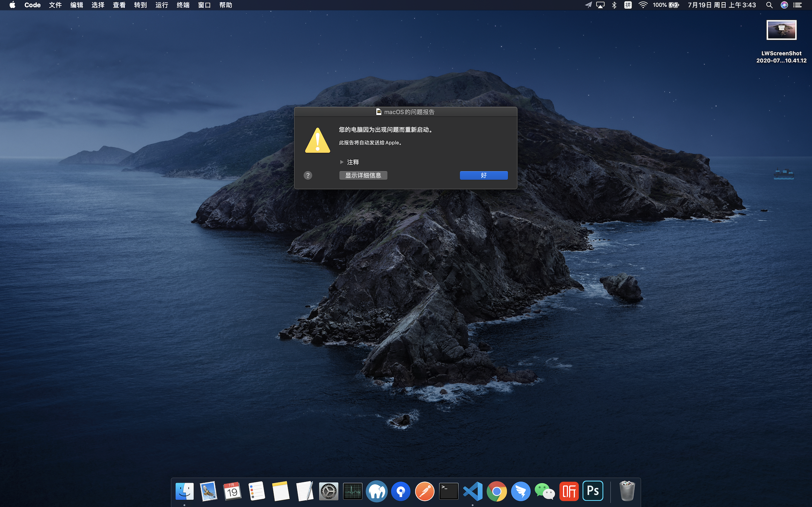Image resolution: width=812 pixels, height=507 pixels.
Task: Open the 文件 menu
Action: 55,5
